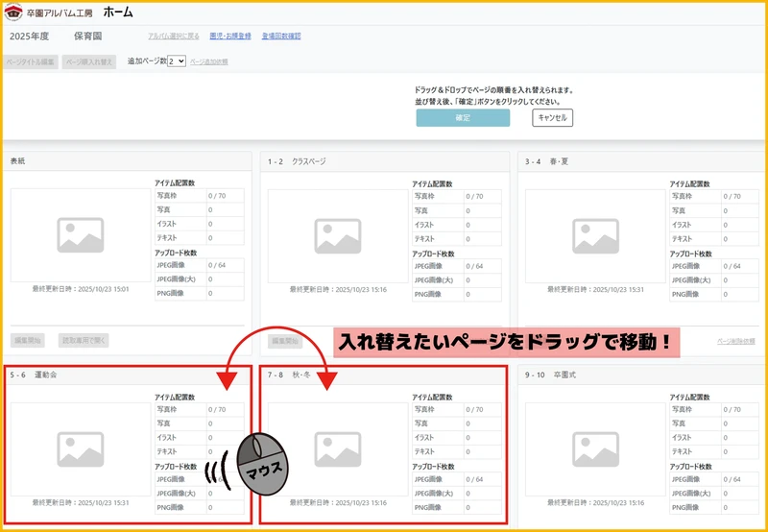Click the 表紙 card header
The height and width of the screenshot is (532, 768).
pos(128,161)
